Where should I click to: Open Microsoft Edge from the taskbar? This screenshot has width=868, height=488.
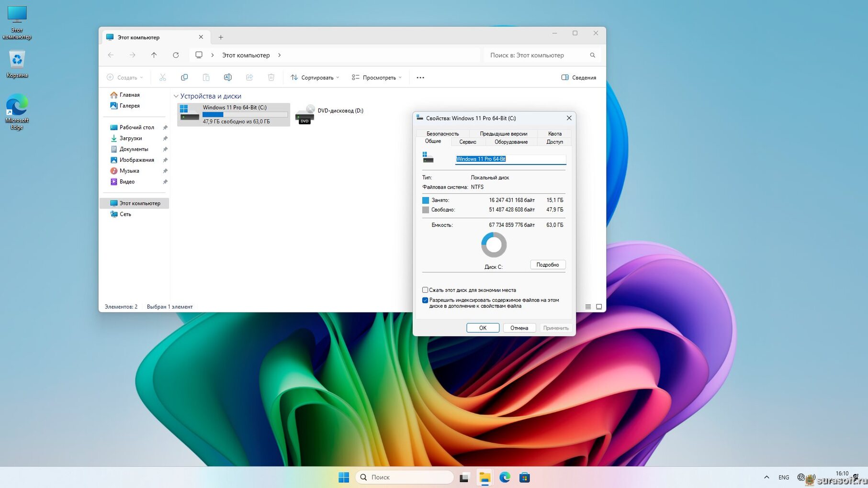pos(505,477)
